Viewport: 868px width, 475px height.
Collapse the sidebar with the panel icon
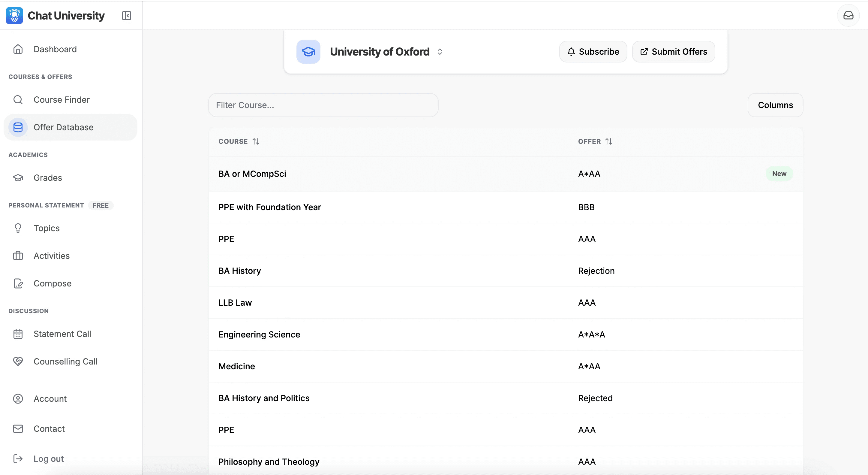126,16
